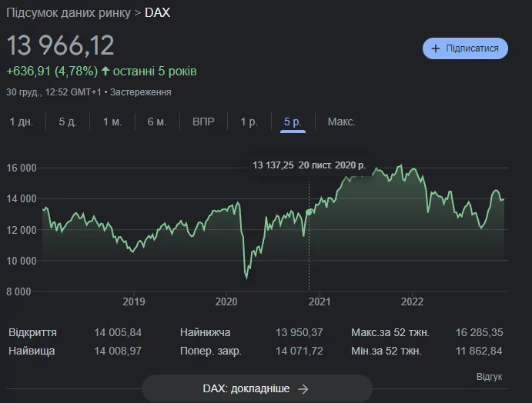Click the chart data point marker for 20 лист. 2020
The height and width of the screenshot is (403, 532).
click(309, 212)
